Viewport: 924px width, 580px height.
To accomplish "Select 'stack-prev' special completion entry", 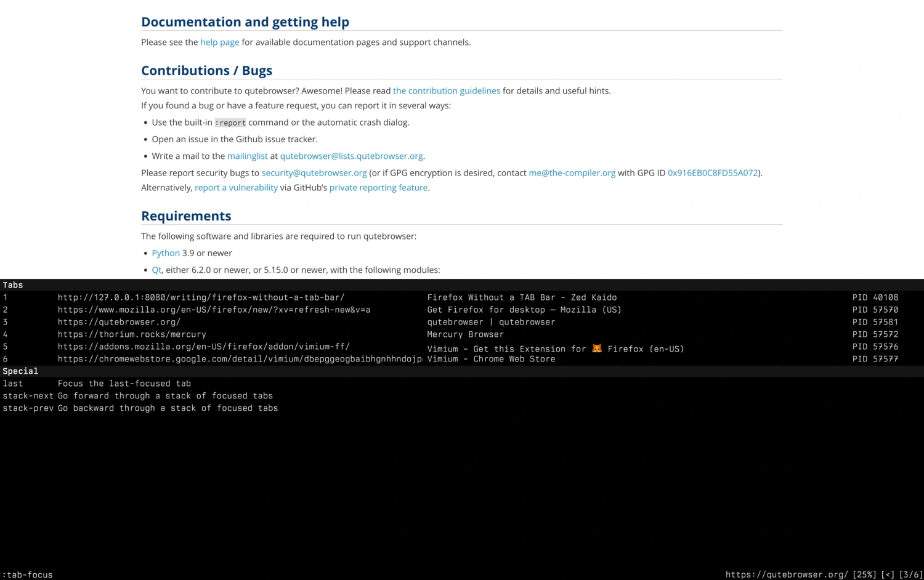I will pos(462,408).
